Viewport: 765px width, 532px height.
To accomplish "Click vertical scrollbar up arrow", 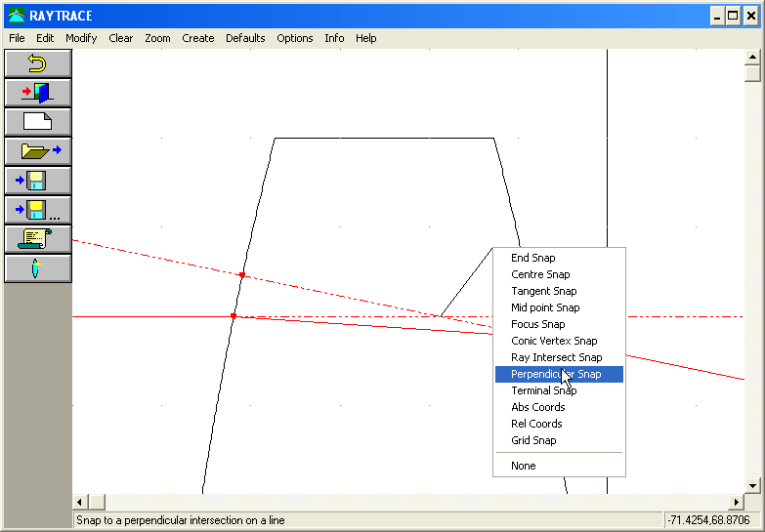I will [x=752, y=57].
